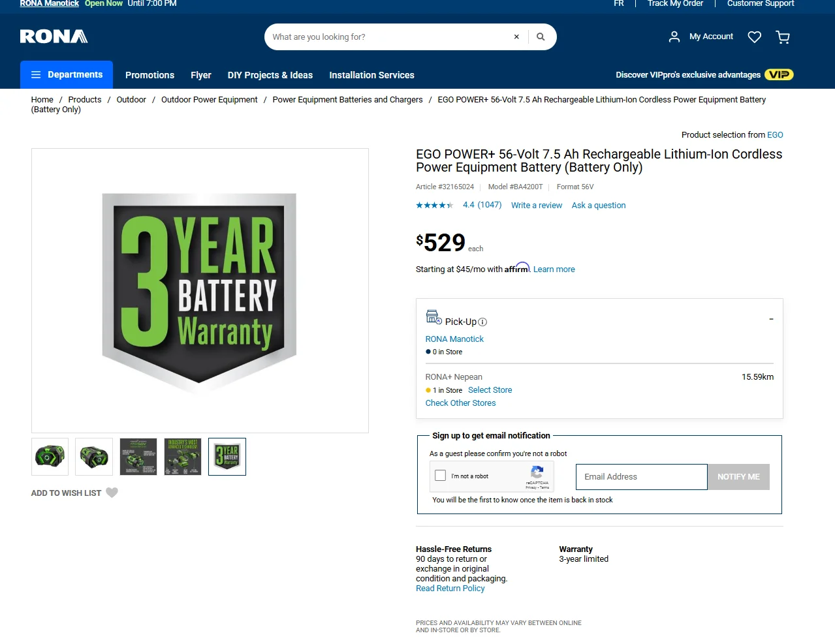
Task: Click the My Account person icon
Action: [x=674, y=37]
